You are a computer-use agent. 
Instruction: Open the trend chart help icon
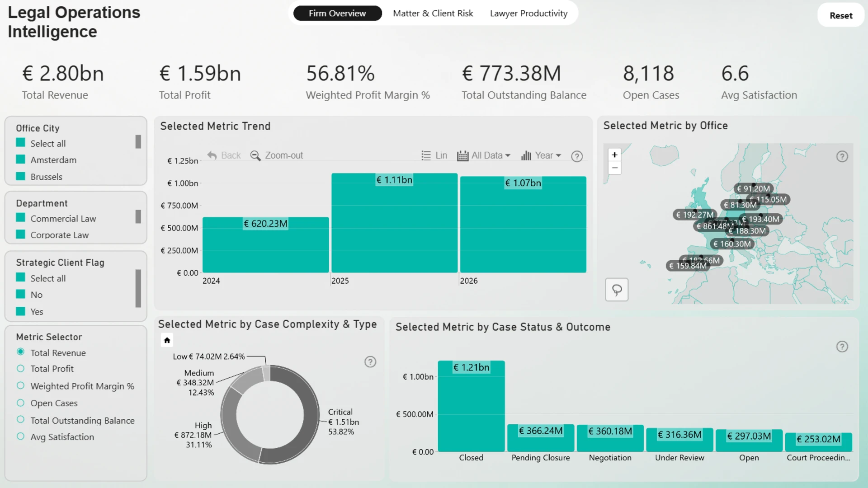(577, 156)
